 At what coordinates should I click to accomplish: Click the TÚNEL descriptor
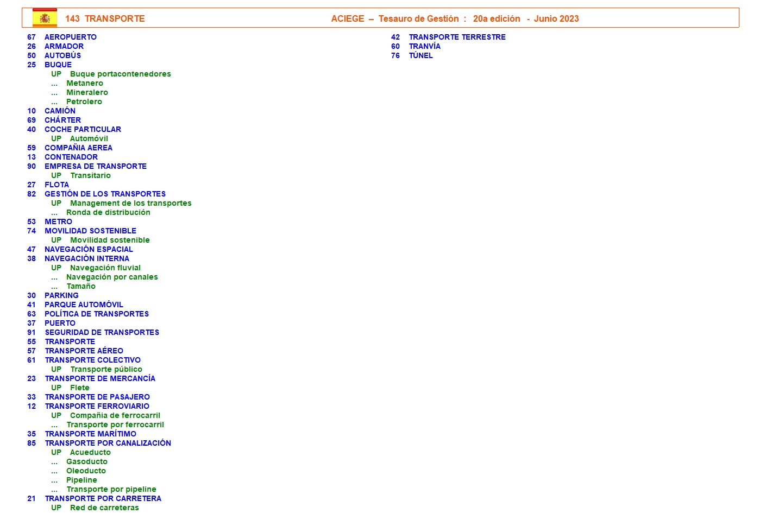[x=420, y=55]
